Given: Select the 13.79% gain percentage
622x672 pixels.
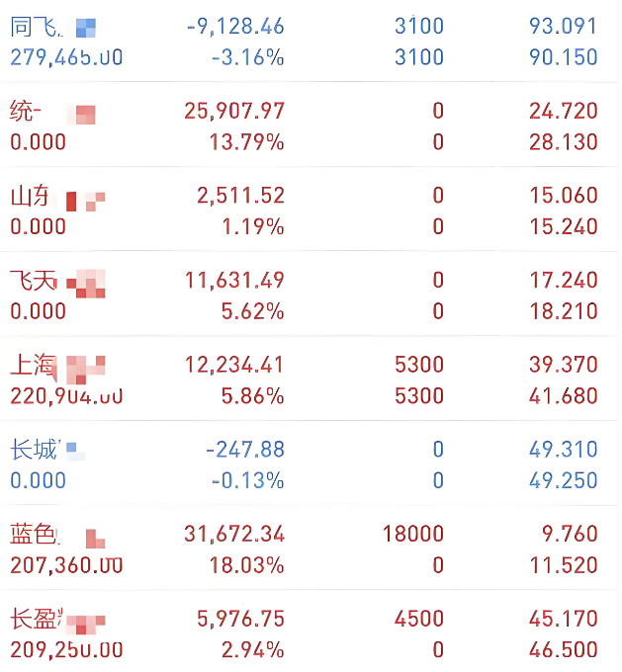Looking at the screenshot, I should [247, 142].
